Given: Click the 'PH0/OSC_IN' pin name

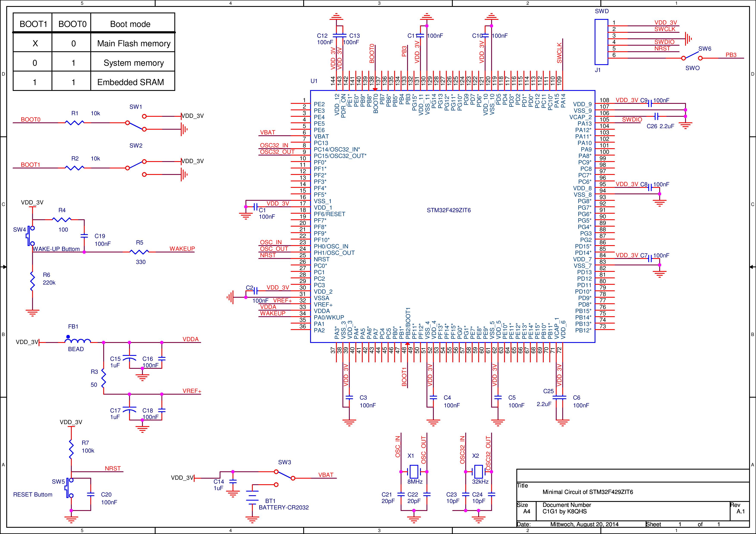Looking at the screenshot, I should [x=331, y=246].
